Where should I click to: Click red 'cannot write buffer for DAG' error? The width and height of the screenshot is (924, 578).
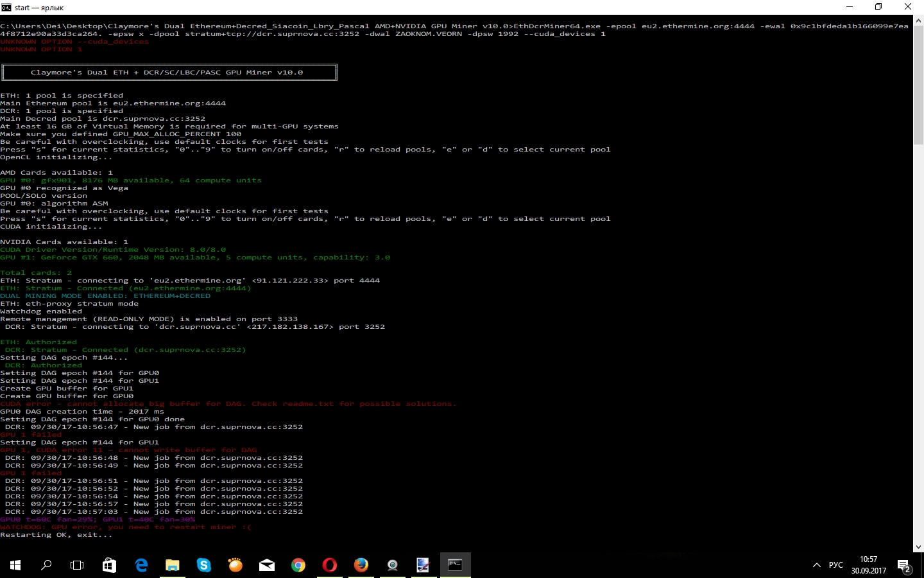click(128, 450)
